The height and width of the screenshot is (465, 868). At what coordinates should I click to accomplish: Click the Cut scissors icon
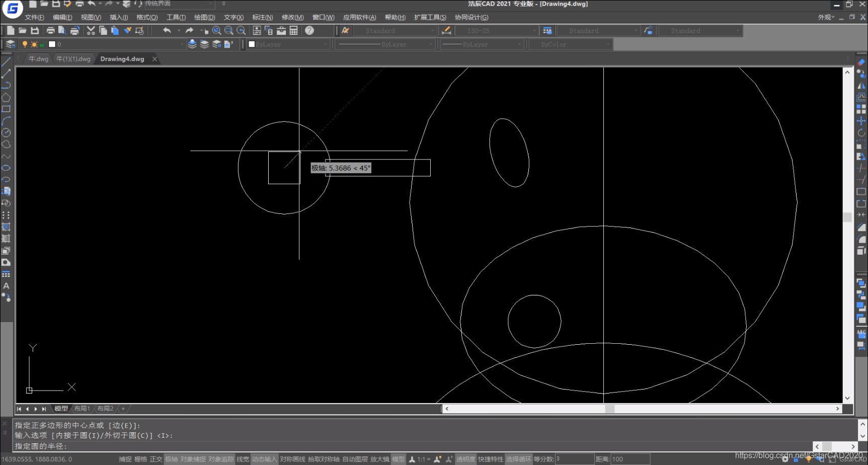(x=91, y=31)
